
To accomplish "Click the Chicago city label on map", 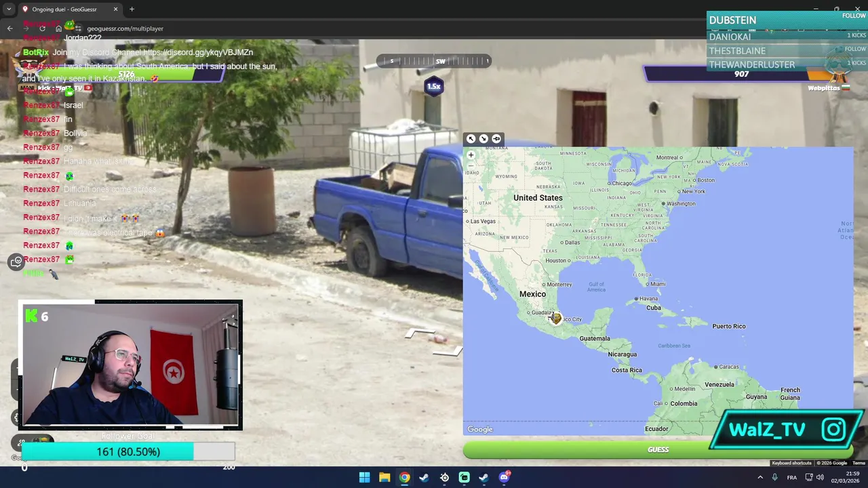I will (x=620, y=183).
